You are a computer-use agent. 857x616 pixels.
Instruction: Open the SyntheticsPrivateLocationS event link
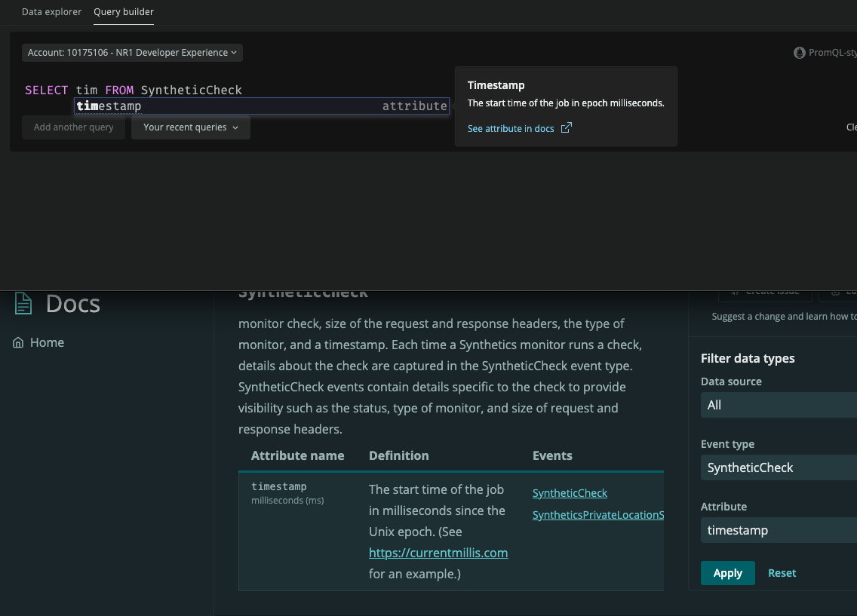[598, 514]
